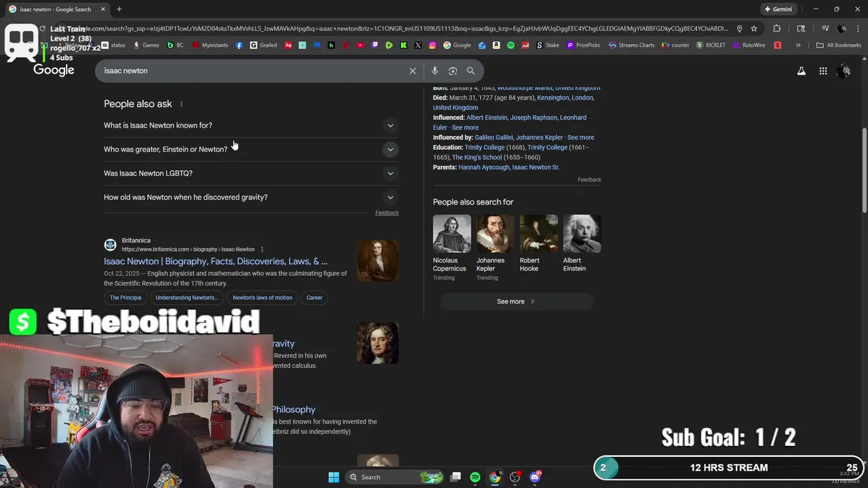The height and width of the screenshot is (488, 868).
Task: Open Supreme red bookmark icon
Action: click(288, 45)
